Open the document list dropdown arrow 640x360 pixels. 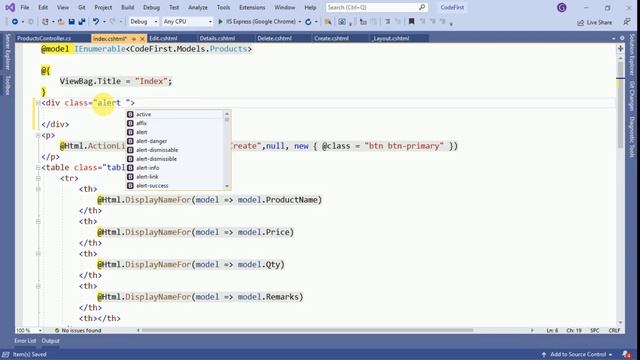pos(613,38)
